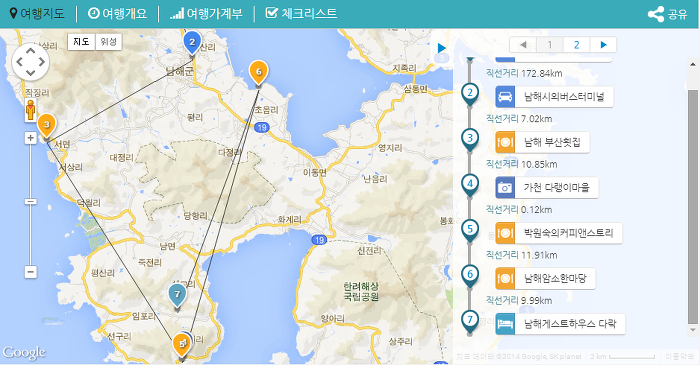
Task: Click 직선거리 9.99km distance text
Action: pyautogui.click(x=519, y=300)
